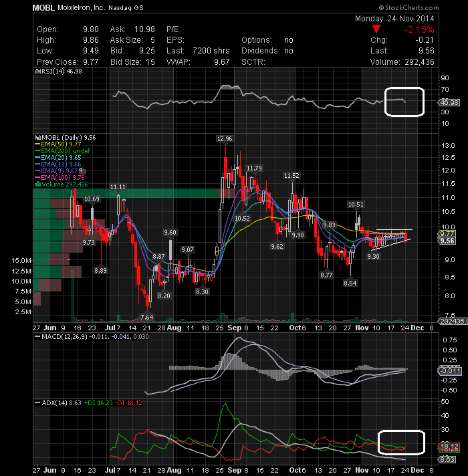The width and height of the screenshot is (468, 476).
Task: Click the EMA(13) 9.66 legend entry
Action: click(58, 164)
